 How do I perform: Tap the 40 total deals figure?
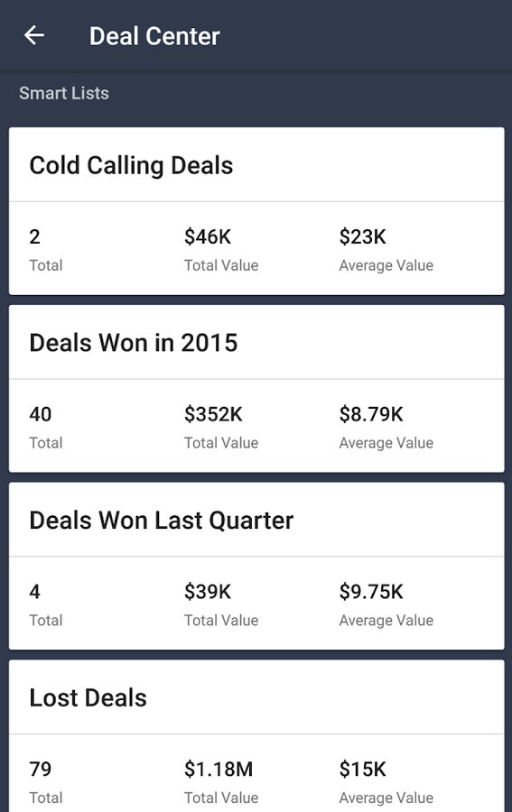41,414
